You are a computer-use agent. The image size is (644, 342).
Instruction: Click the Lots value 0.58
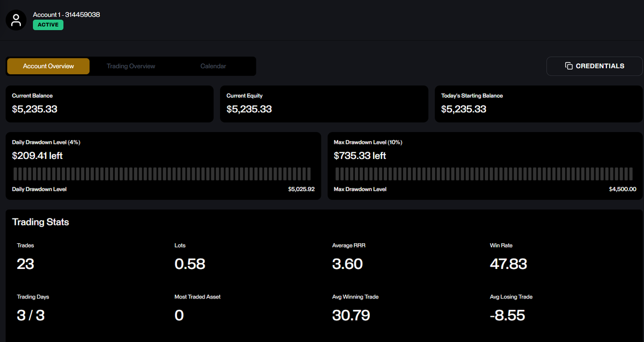point(190,264)
